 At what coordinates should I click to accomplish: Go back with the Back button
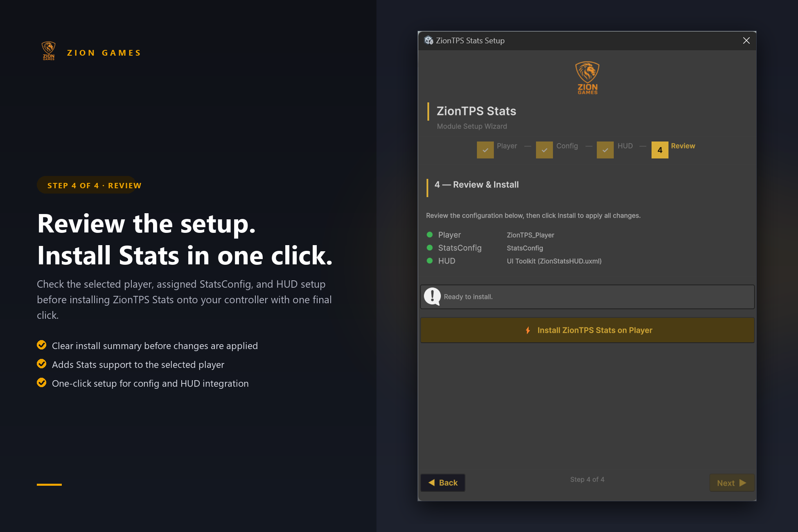(x=443, y=483)
